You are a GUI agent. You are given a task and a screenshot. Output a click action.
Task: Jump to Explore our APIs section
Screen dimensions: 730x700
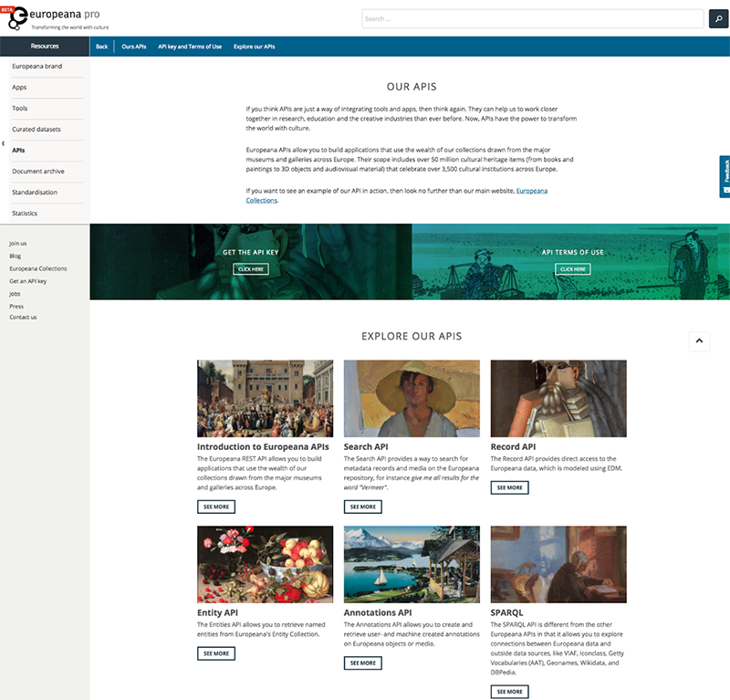pyautogui.click(x=254, y=47)
